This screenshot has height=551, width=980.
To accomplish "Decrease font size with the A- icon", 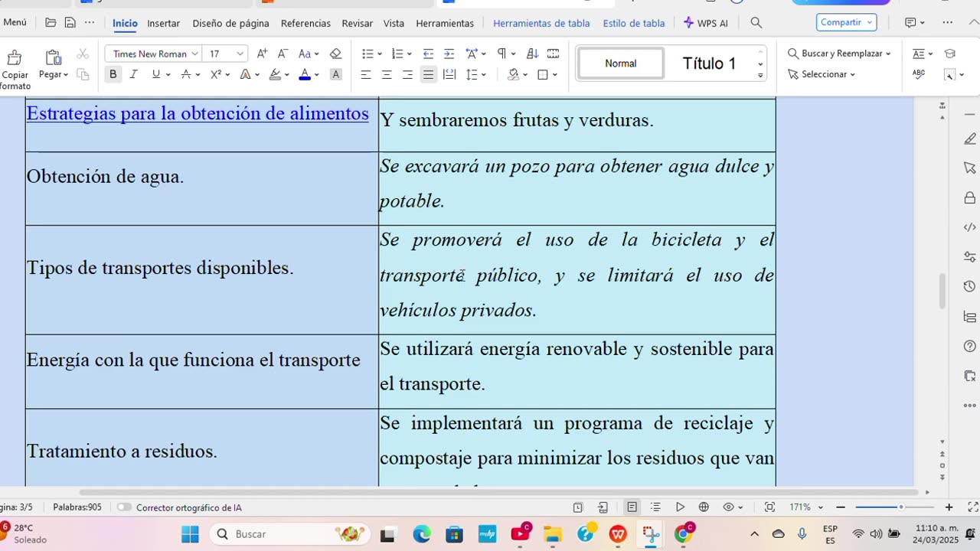I will pos(283,54).
